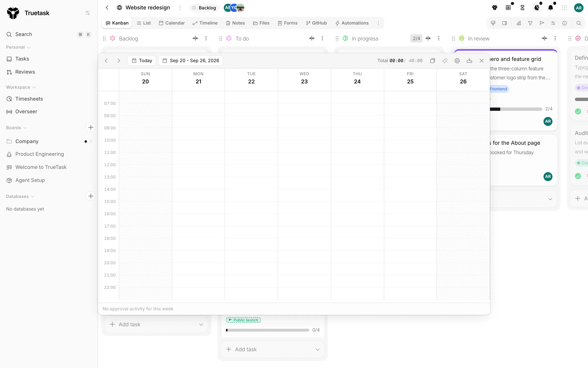Click the 0/4 subtask progress bar
Screen dimensions: 588x368
267,330
